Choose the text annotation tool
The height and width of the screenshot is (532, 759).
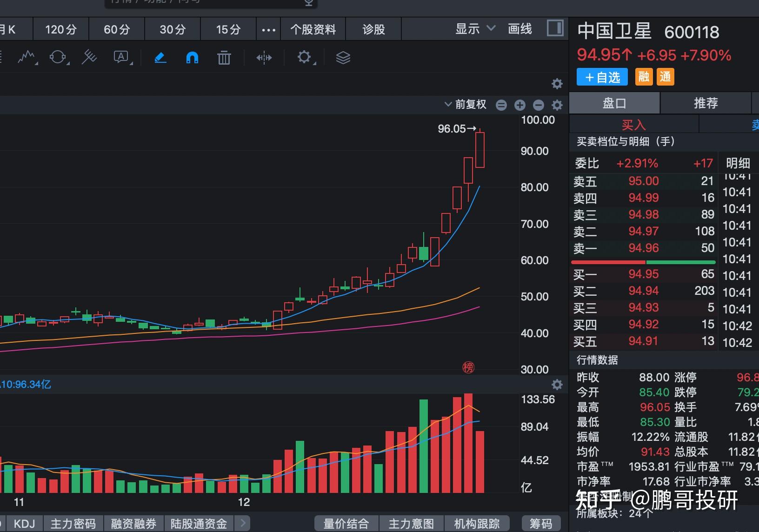click(122, 58)
